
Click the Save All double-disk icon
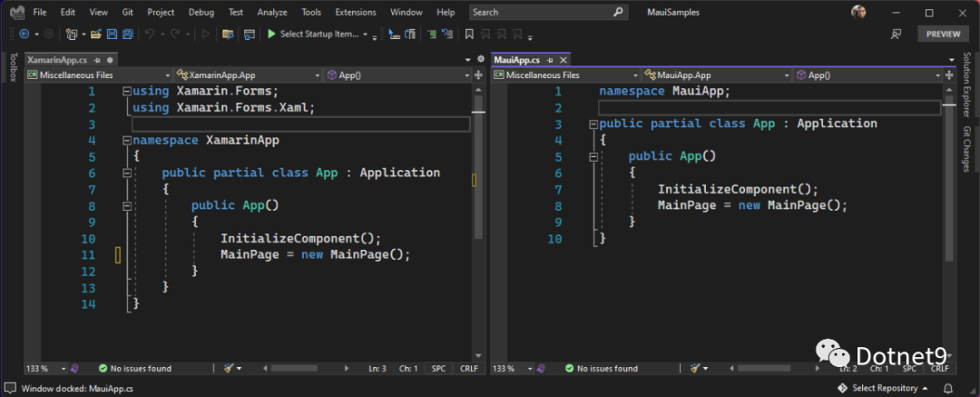tap(128, 34)
